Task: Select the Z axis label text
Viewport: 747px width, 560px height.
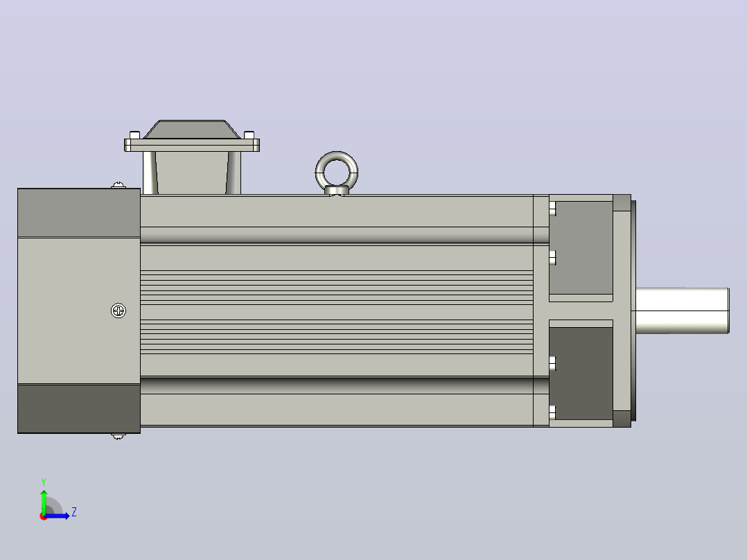Action: (x=74, y=512)
